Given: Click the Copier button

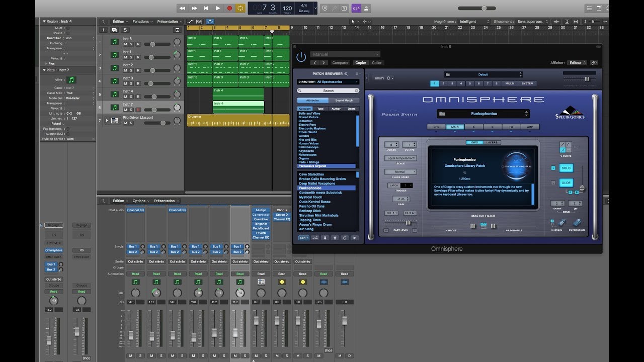Looking at the screenshot, I should [x=361, y=63].
